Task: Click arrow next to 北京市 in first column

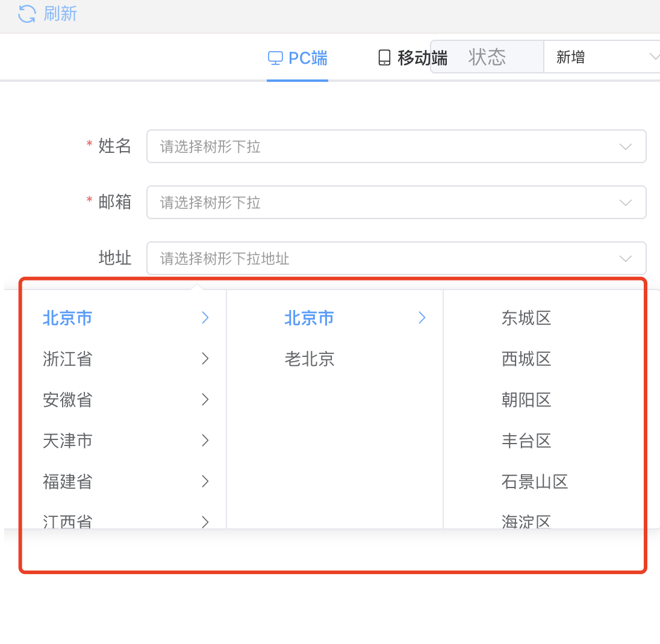Action: pyautogui.click(x=205, y=318)
